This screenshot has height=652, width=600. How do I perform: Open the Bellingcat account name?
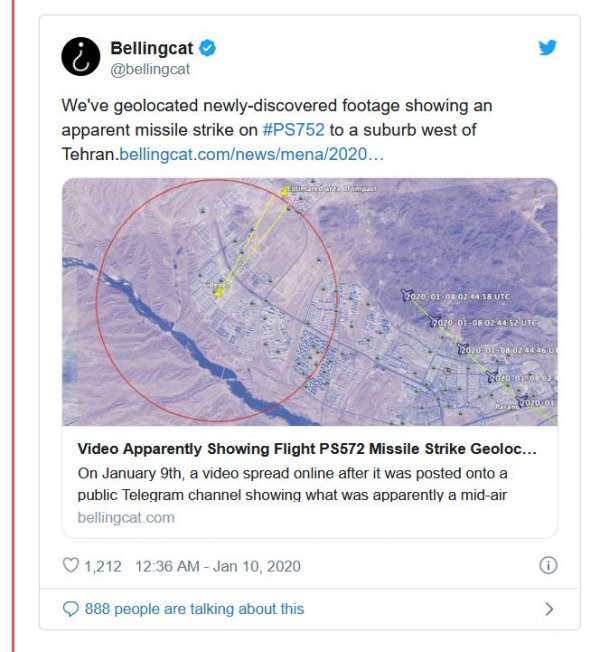click(x=152, y=48)
